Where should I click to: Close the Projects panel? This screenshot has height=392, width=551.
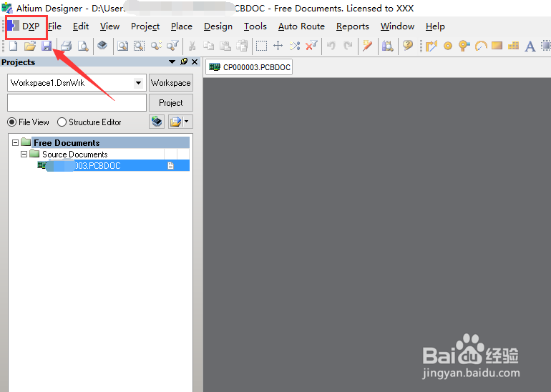point(195,62)
